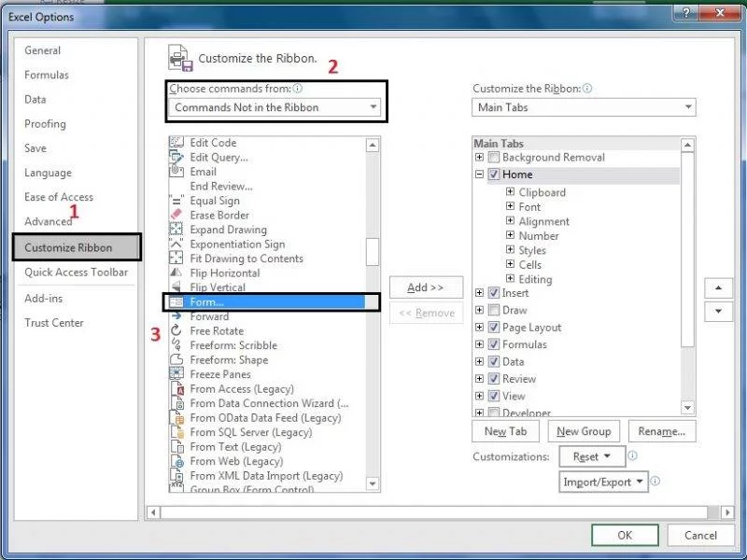Screen dimensions: 747x560
Task: Expand the Insert tab node
Action: [479, 293]
